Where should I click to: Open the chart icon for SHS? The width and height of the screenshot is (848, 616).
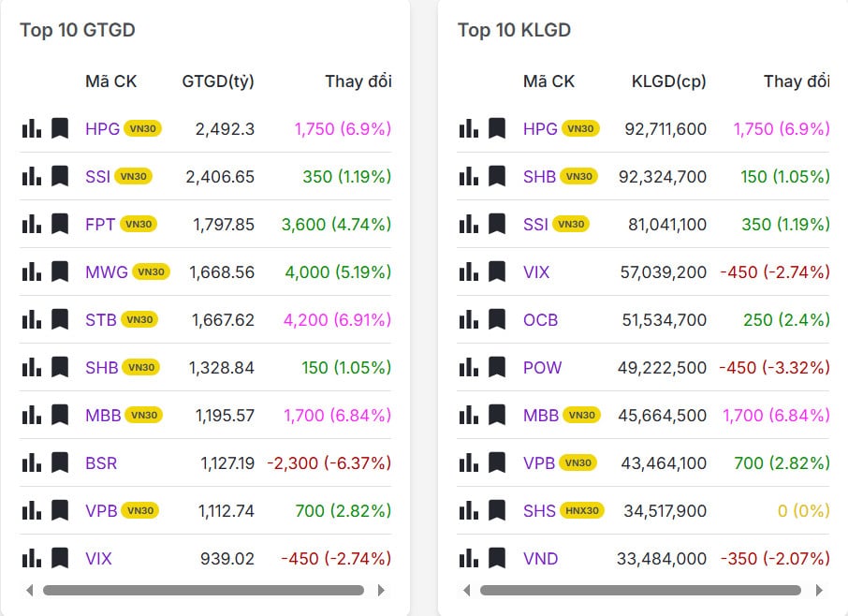coord(468,510)
